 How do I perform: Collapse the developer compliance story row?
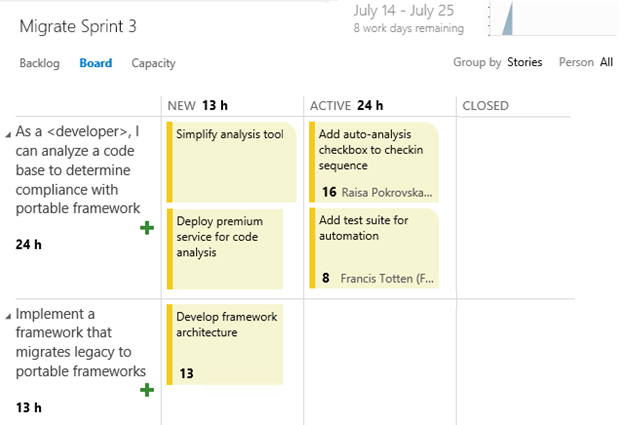point(9,133)
